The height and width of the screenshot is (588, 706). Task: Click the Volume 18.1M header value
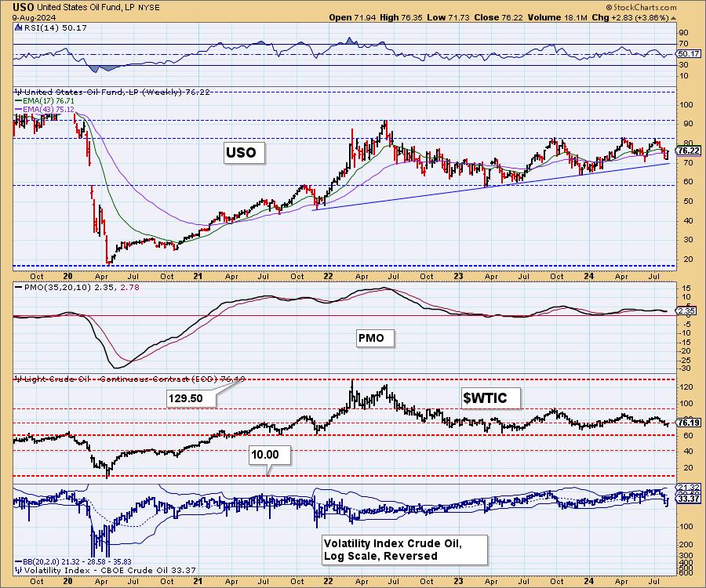[x=559, y=17]
